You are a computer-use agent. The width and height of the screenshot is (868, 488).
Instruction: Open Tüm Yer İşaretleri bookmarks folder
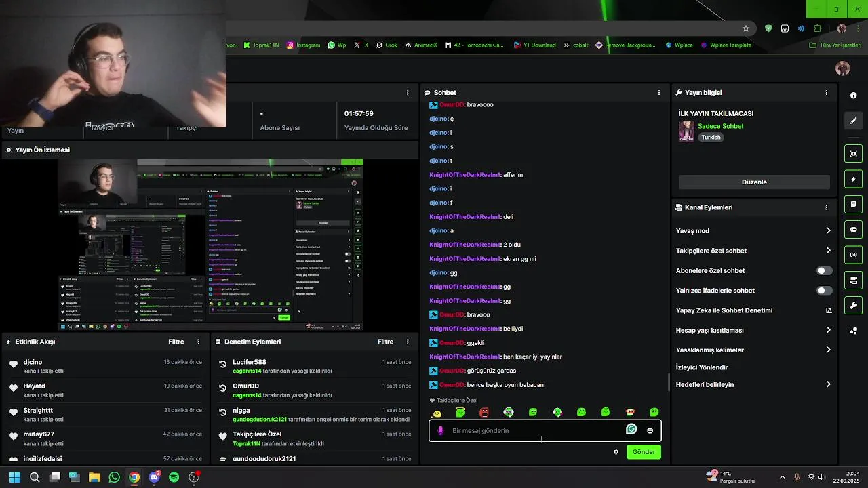(x=835, y=45)
